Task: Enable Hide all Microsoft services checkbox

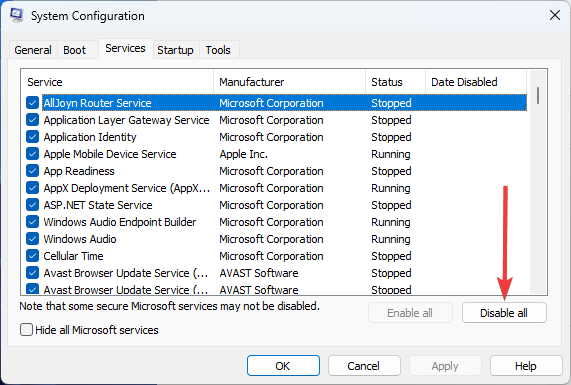Action: [x=26, y=330]
